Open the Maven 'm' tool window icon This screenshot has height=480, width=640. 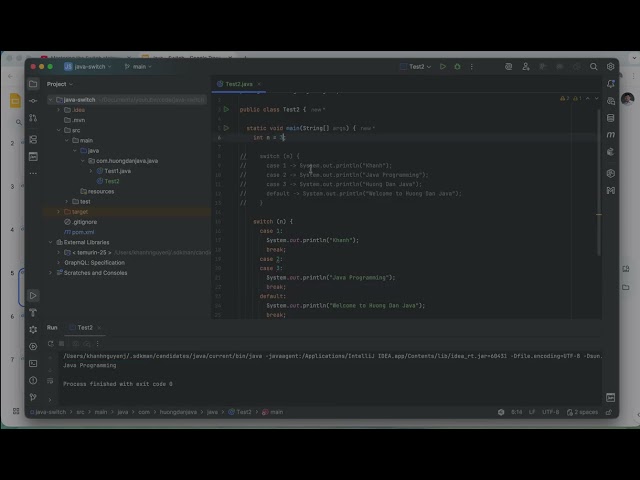coord(611,135)
